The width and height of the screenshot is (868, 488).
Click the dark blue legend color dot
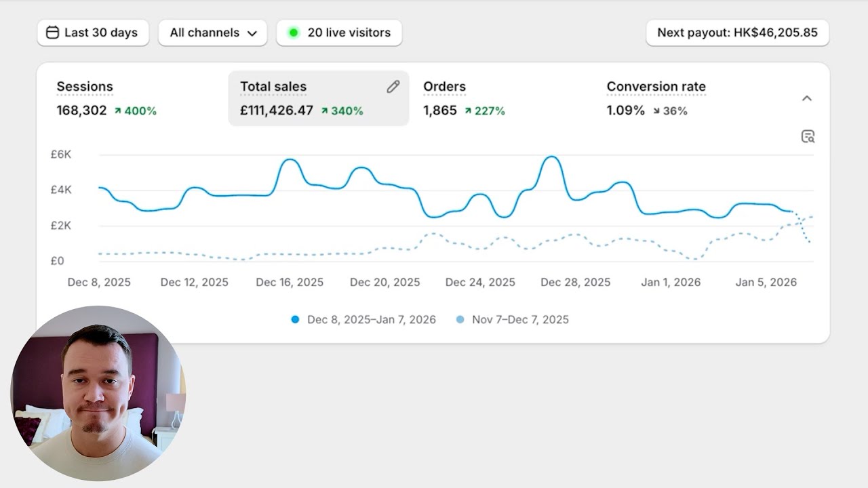click(x=295, y=319)
